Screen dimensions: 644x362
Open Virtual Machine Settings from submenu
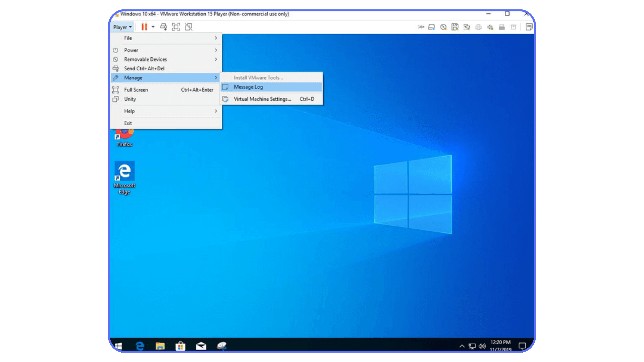[272, 99]
